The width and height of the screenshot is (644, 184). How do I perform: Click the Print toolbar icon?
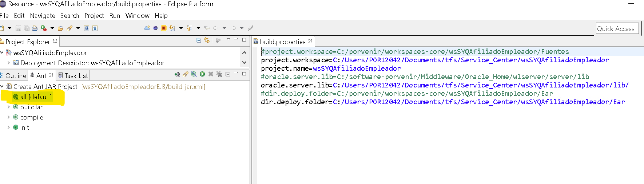click(x=35, y=28)
